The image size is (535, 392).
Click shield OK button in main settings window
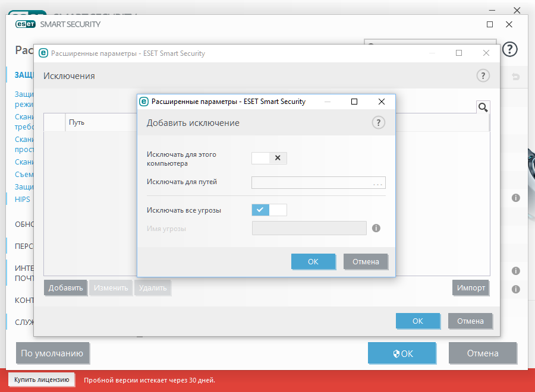tap(402, 353)
